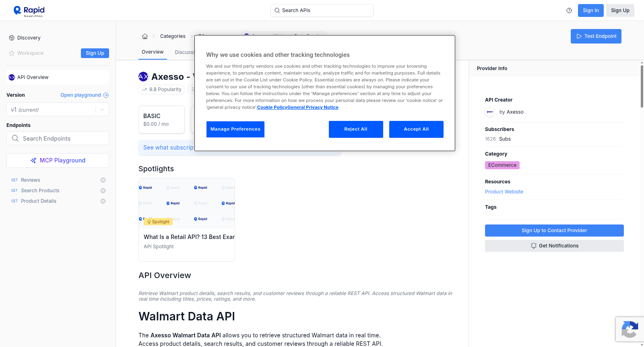Open the version v1 dropdown

click(x=58, y=110)
